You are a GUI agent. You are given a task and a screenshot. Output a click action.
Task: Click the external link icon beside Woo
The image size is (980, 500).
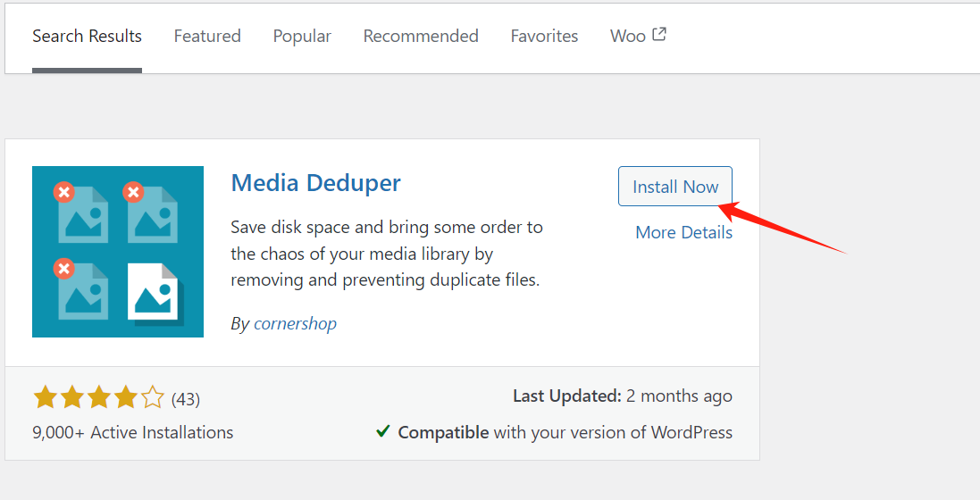point(660,35)
